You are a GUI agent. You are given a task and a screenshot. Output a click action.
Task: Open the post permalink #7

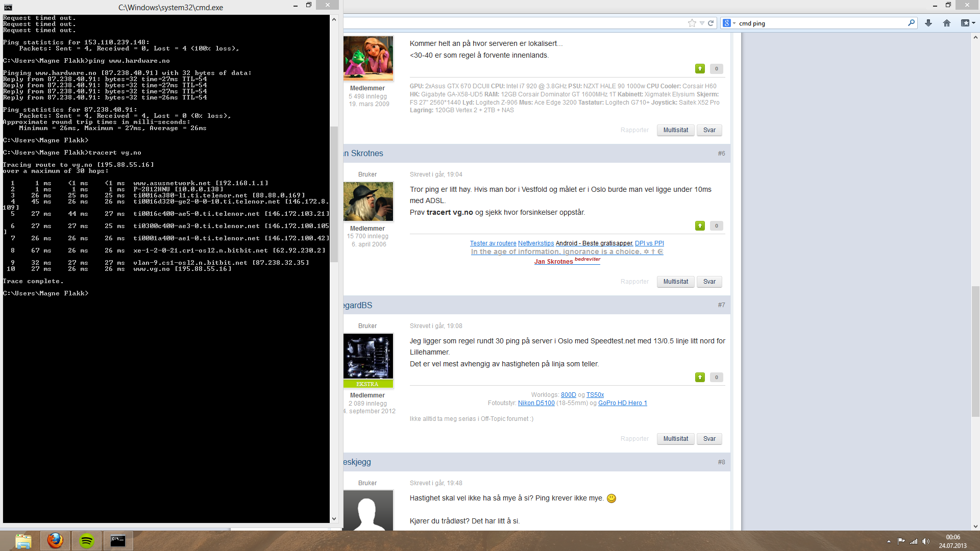[721, 305]
